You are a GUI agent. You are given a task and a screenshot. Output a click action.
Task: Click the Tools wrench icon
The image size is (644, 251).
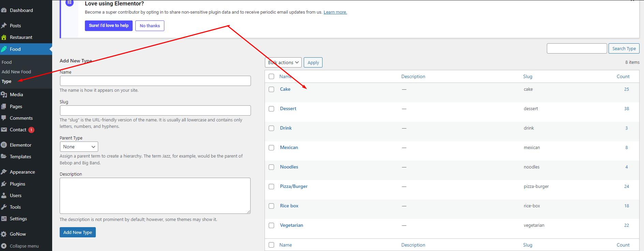[4, 207]
